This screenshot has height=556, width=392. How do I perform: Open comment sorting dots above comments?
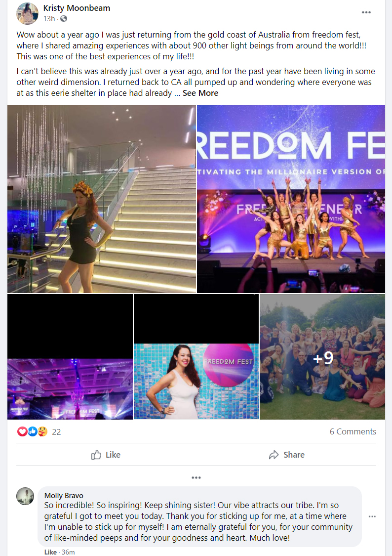coord(196,477)
